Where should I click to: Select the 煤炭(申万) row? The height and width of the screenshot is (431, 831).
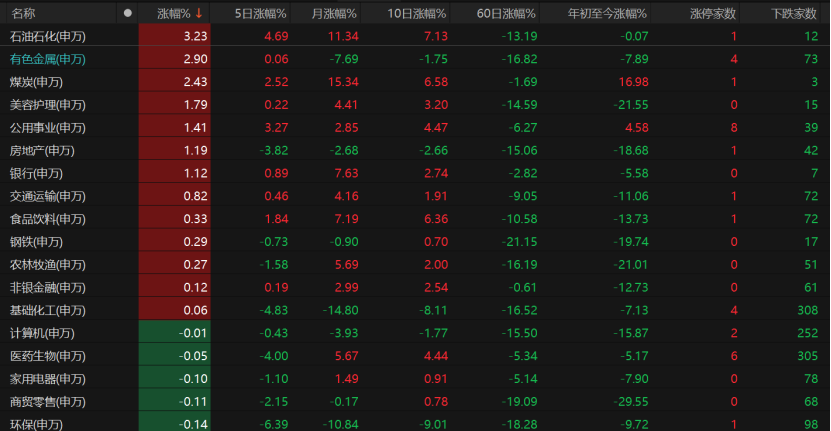tap(415, 82)
